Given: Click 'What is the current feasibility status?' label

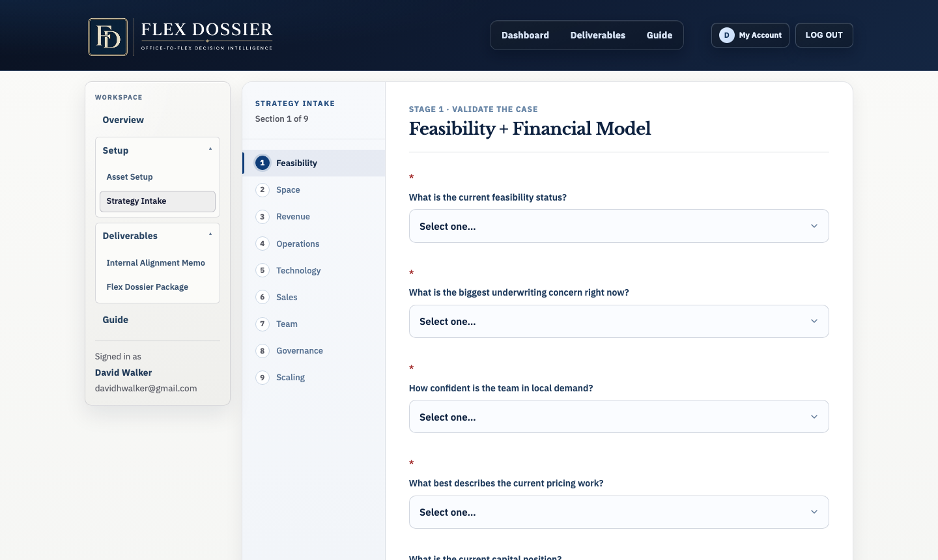Looking at the screenshot, I should pyautogui.click(x=488, y=197).
